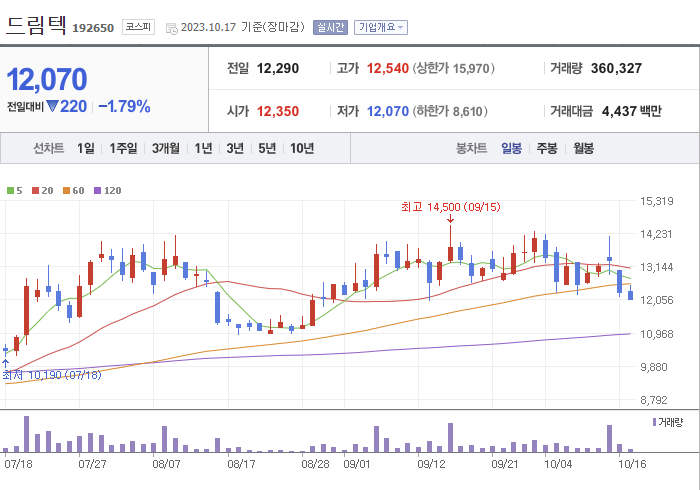
Task: Switch to 주봉 weekly candle chart
Action: tap(547, 148)
